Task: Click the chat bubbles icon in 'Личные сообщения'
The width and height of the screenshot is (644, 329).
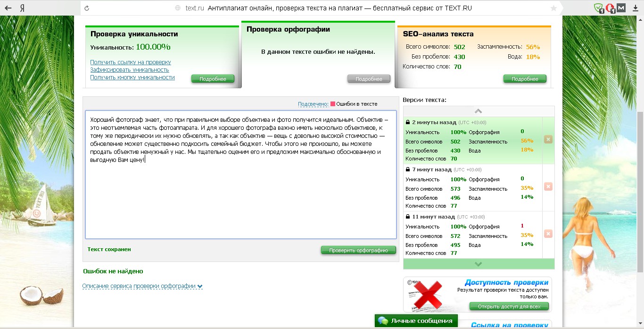Action: click(383, 321)
